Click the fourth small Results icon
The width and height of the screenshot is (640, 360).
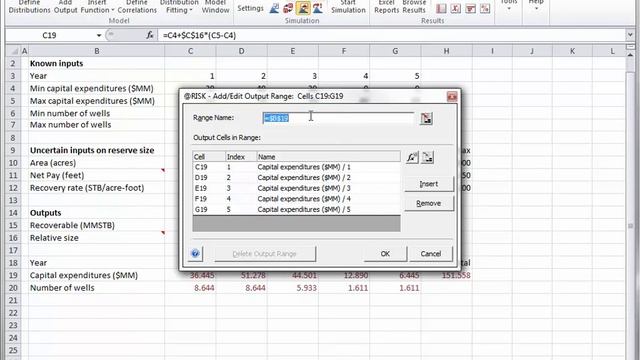[x=485, y=8]
